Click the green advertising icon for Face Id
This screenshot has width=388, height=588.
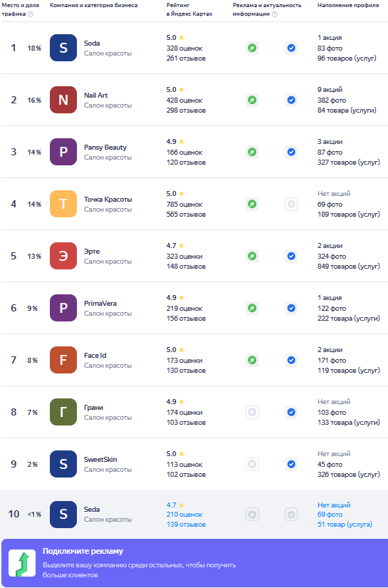point(253,361)
